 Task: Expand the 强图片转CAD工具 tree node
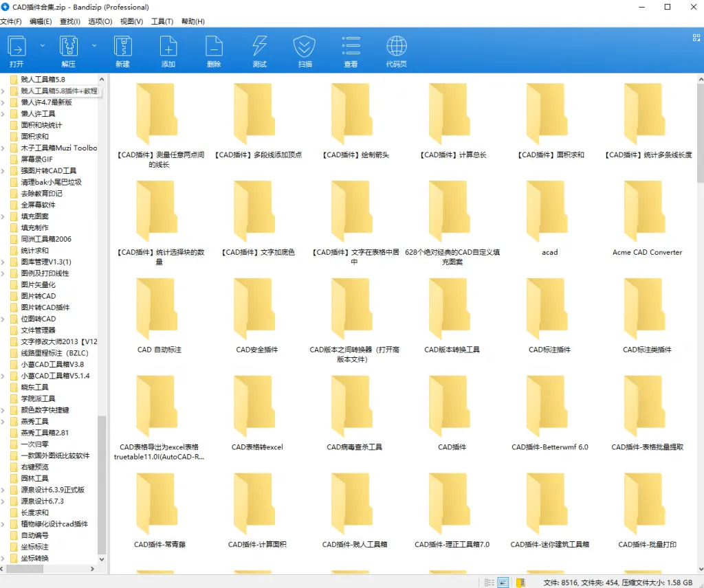pos(3,171)
